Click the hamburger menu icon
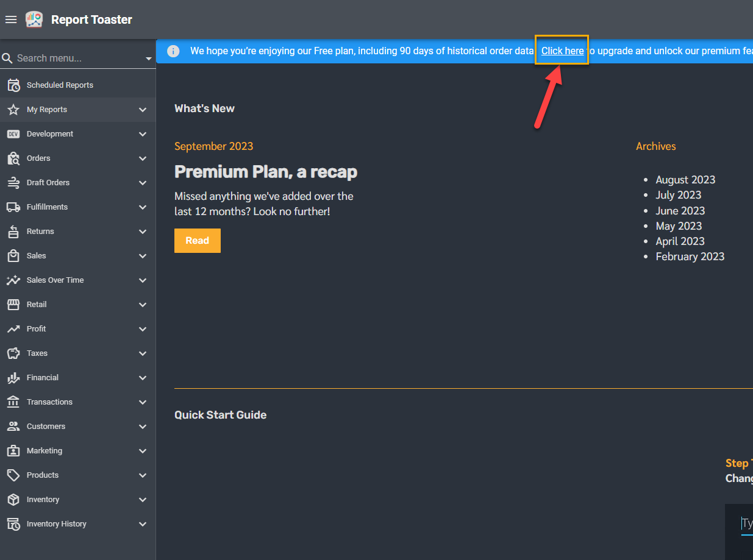Viewport: 753px width, 560px height. tap(10, 19)
